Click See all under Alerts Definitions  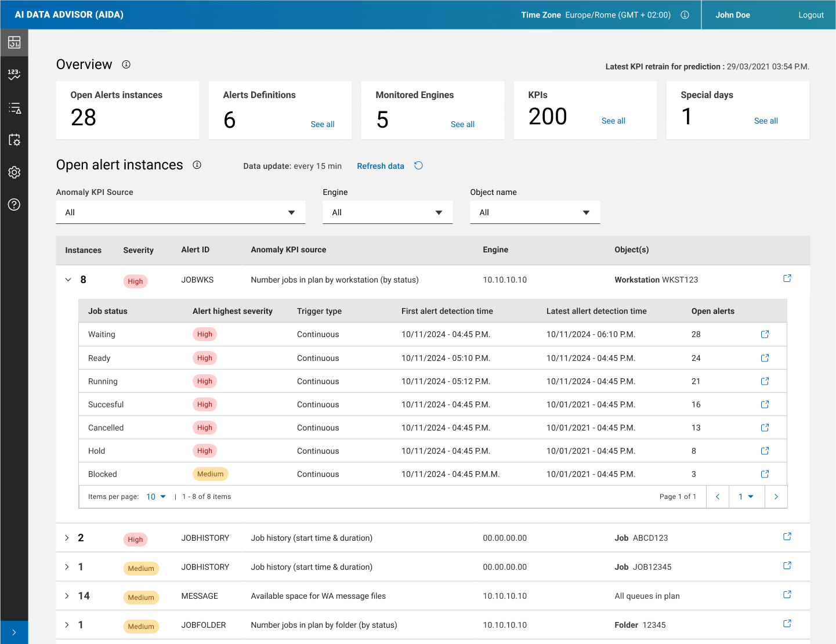(322, 124)
